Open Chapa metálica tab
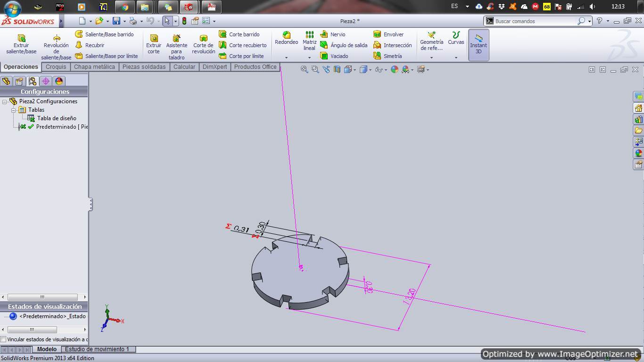 tap(94, 67)
